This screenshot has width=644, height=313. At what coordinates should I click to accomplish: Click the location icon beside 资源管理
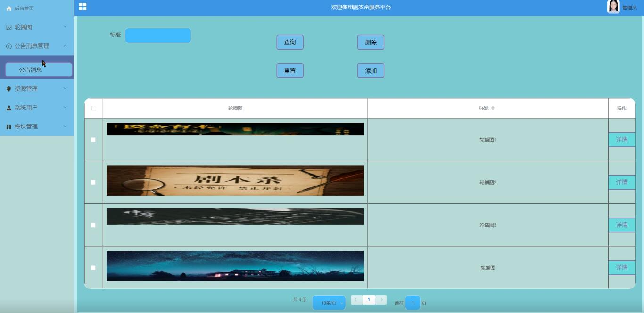9,89
